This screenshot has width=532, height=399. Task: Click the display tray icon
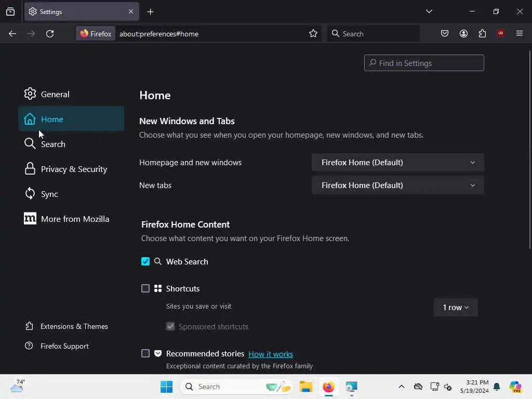434,387
